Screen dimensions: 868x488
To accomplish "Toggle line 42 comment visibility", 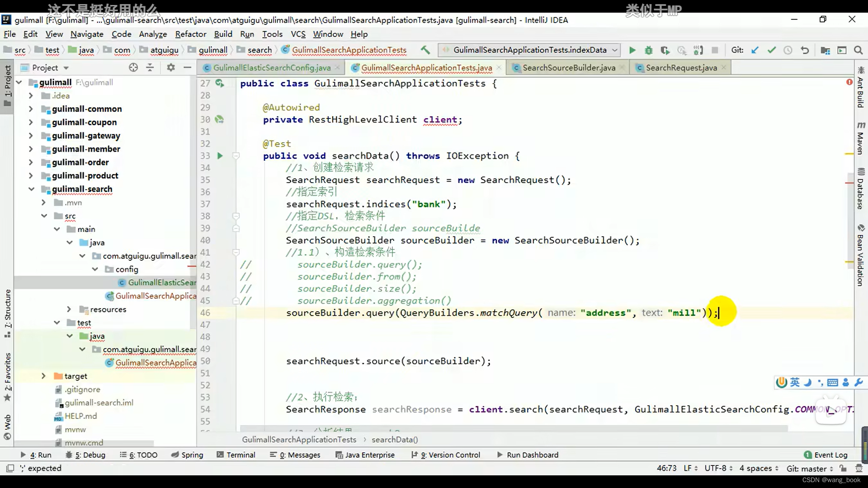I will pos(245,264).
